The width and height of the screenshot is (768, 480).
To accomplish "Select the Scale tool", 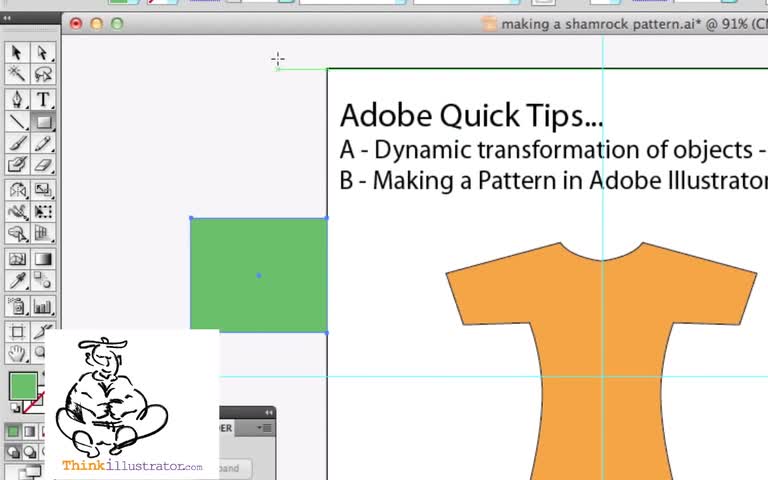I will click(43, 190).
